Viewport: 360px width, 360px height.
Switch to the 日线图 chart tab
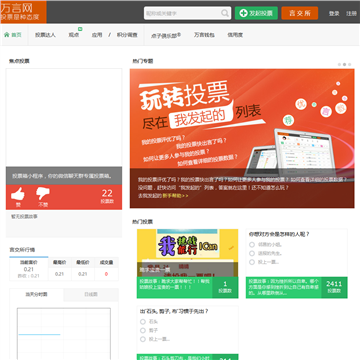[x=91, y=295]
